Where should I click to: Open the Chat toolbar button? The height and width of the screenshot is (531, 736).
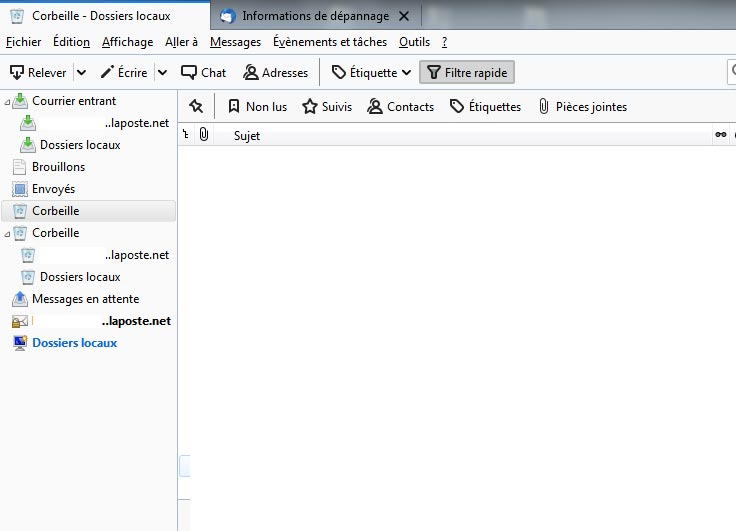[x=204, y=73]
